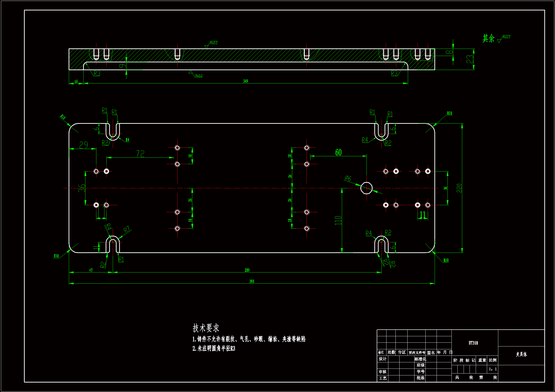Viewport: 555px width, 392px height.
Task: Click the 393 overall length dimension text
Action: coord(252,281)
